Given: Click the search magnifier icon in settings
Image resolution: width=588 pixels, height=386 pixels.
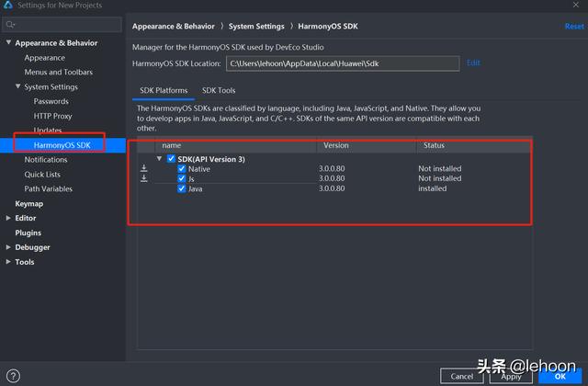Looking at the screenshot, I should click(10, 25).
